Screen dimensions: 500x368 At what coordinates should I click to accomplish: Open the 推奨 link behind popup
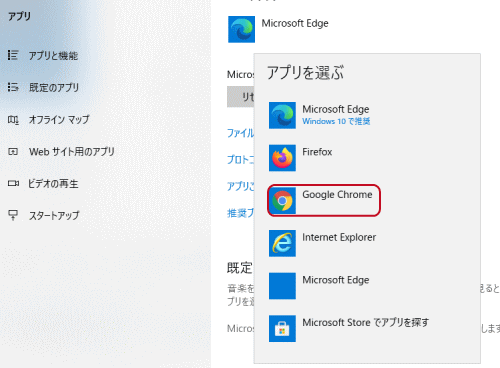(240, 213)
